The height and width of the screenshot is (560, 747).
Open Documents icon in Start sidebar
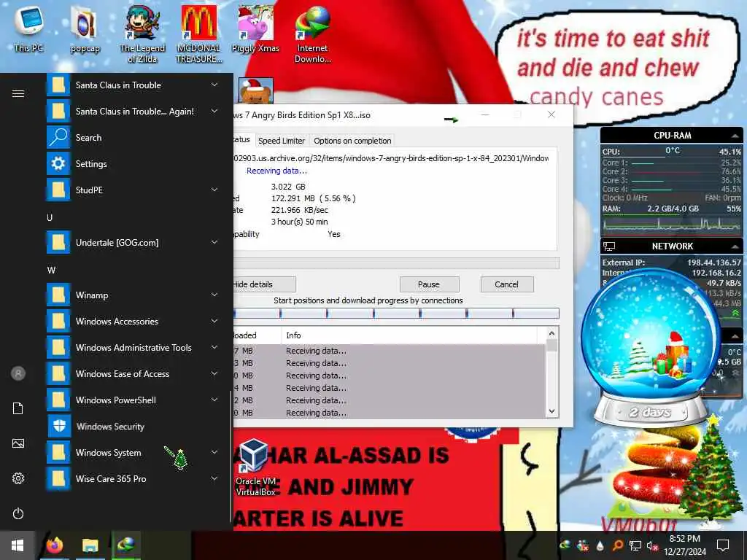pos(18,408)
